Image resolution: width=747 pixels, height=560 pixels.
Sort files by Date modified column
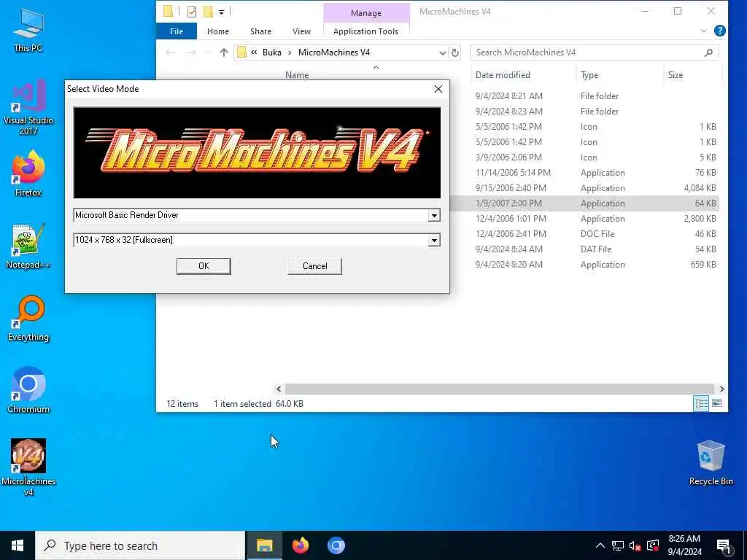[x=503, y=75]
